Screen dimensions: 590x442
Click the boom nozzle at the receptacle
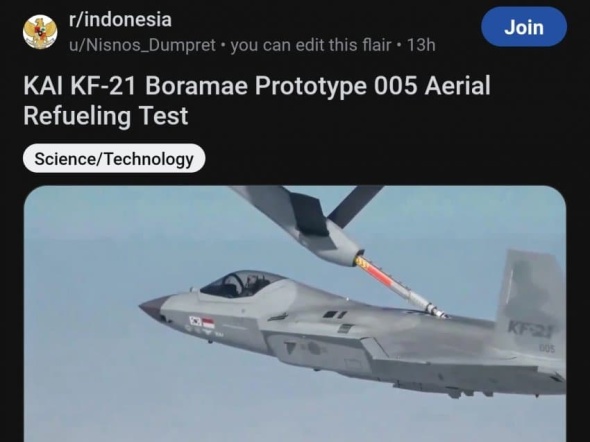[x=435, y=310]
